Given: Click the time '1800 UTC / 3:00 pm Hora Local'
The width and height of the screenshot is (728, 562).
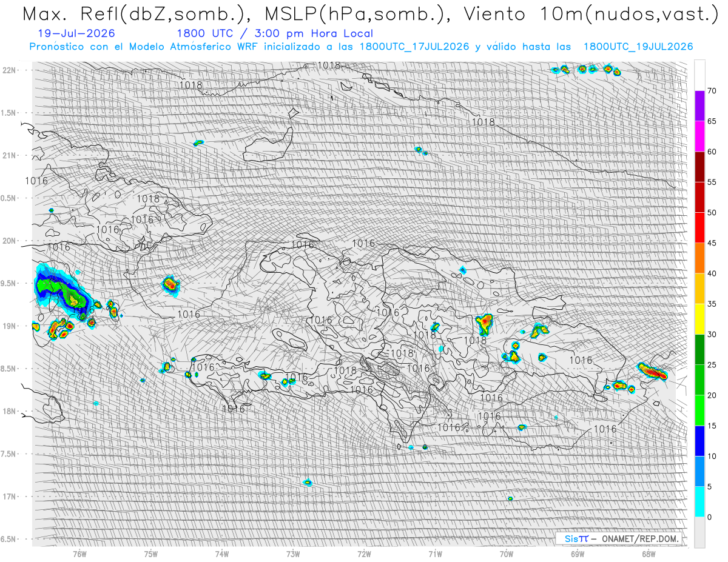Looking at the screenshot, I should point(275,33).
